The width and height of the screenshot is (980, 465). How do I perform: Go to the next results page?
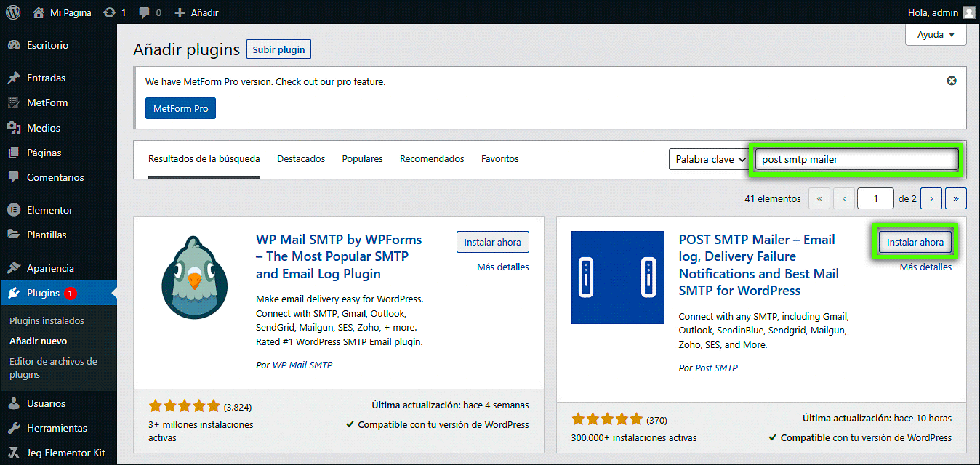pos(931,198)
